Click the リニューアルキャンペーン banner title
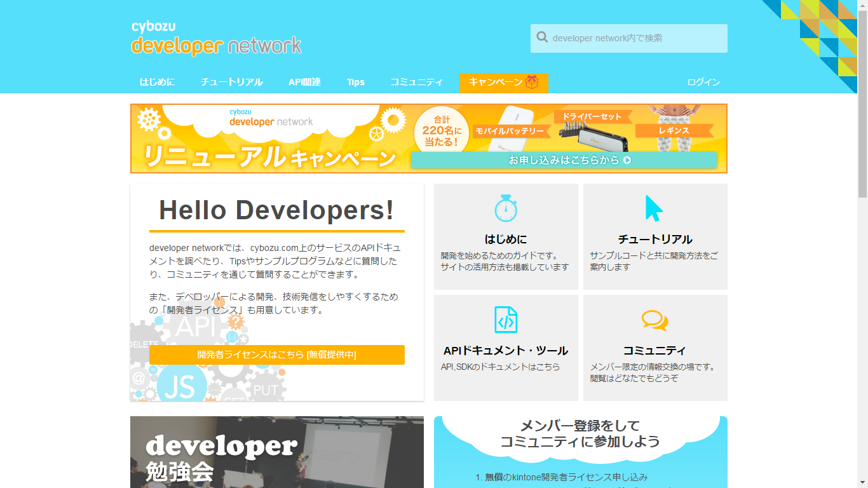The width and height of the screenshot is (868, 488). point(270,156)
